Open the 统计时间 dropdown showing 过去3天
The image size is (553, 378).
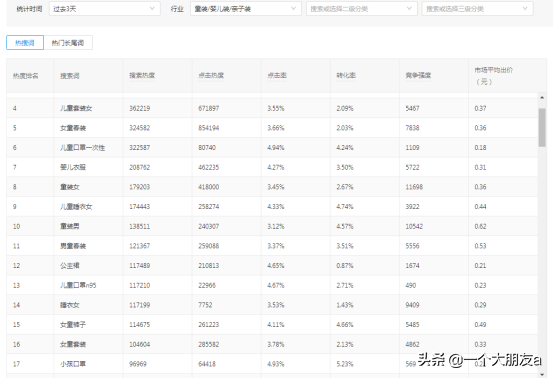click(x=104, y=9)
